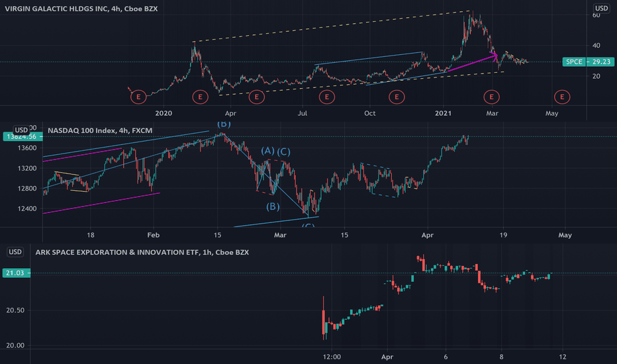
Task: Click the Jul label on SPCE time axis
Action: [302, 113]
